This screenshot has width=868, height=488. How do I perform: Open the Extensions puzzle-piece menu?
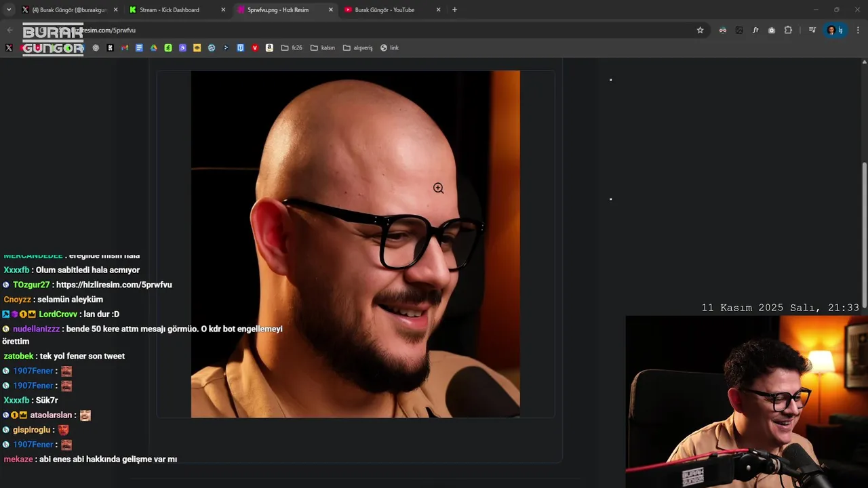(788, 30)
